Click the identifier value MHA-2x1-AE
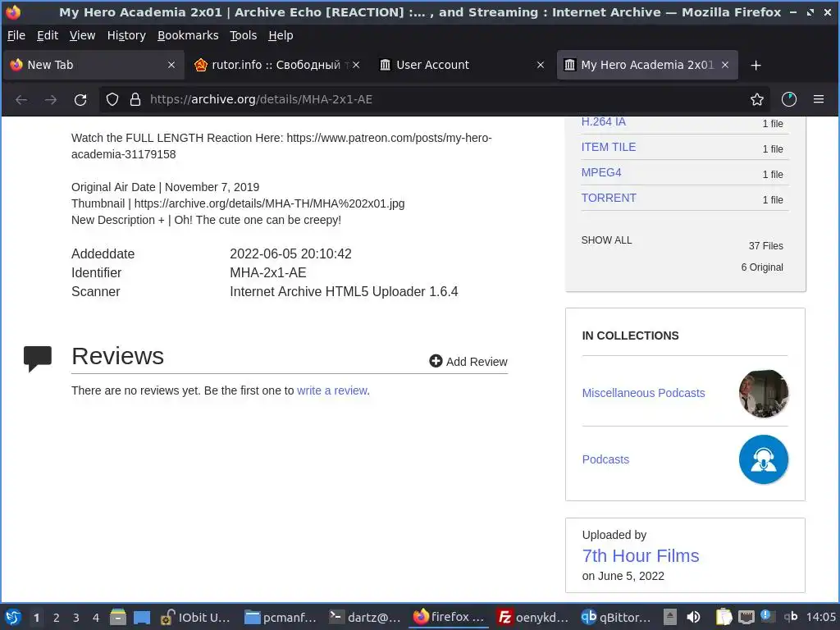 coord(268,272)
